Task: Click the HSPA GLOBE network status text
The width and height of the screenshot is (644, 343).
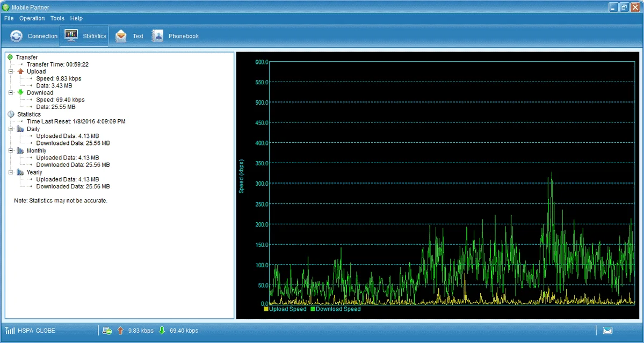Action: coord(37,331)
